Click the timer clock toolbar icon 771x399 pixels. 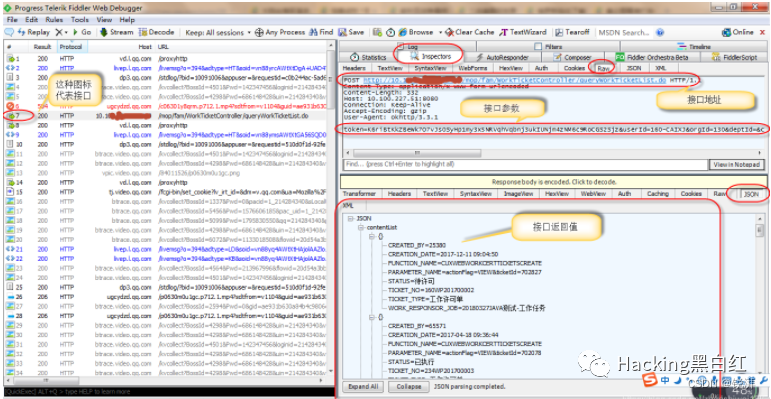click(x=390, y=32)
